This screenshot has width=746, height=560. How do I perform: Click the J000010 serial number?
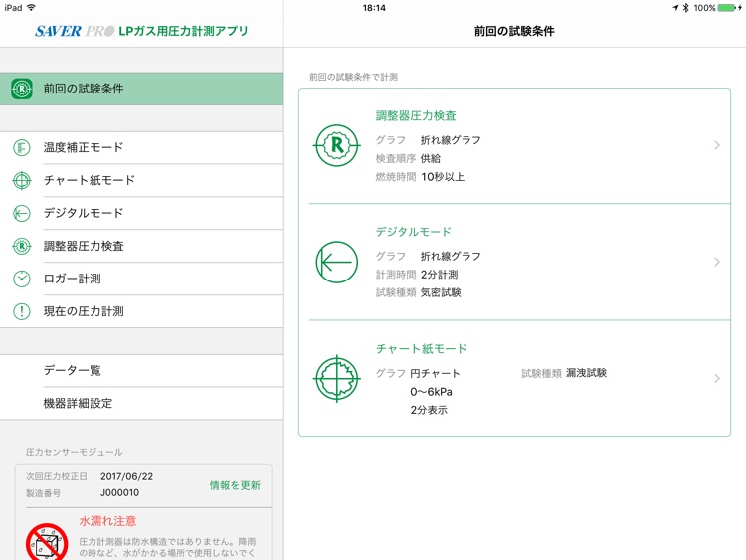click(120, 493)
